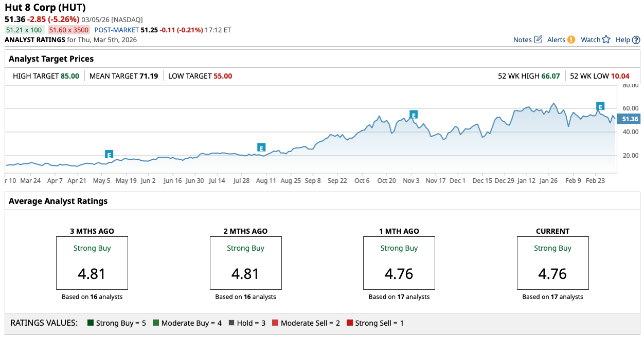Viewport: 644px width, 338px height.
Task: Click the Mar 24 date label on axis
Action: pyautogui.click(x=30, y=181)
